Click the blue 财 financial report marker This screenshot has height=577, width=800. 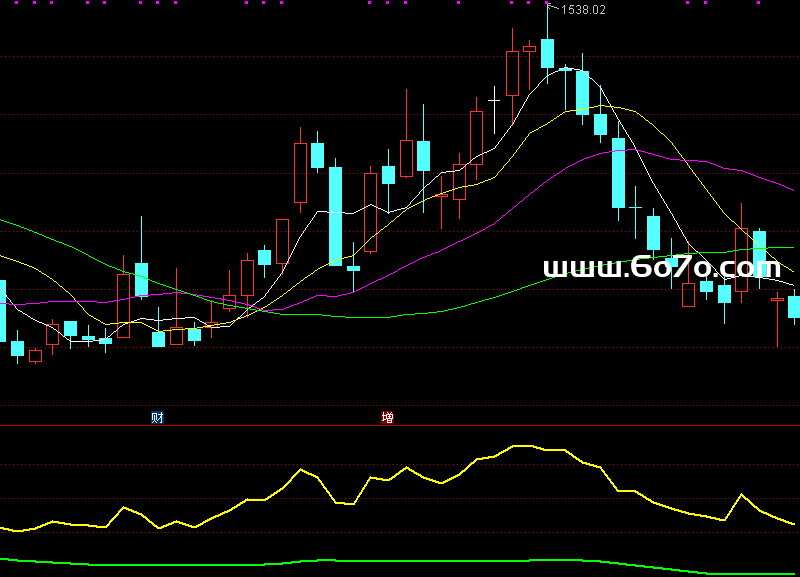[157, 417]
